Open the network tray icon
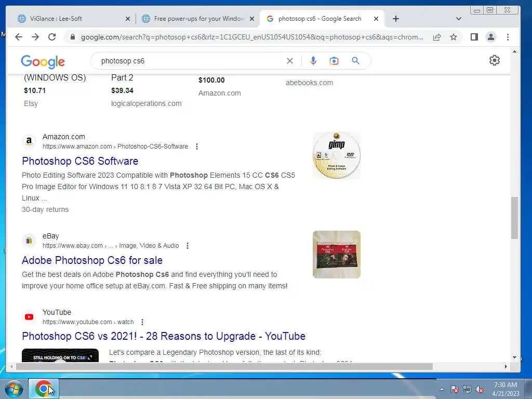532x399 pixels. coord(467,389)
